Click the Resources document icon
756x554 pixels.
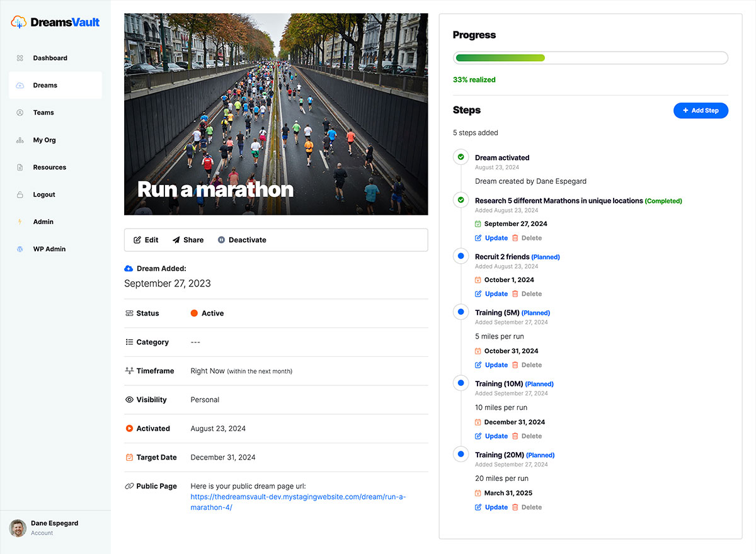pos(20,167)
